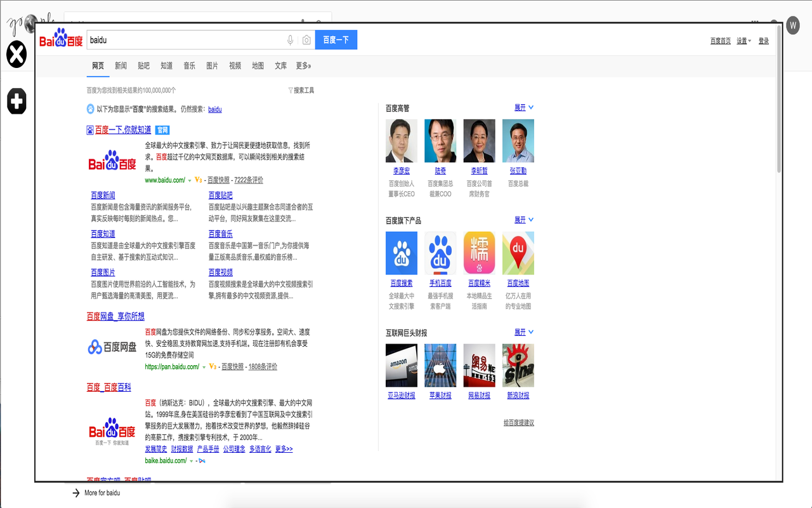
Task: Open the 网易财报 thumbnail
Action: coord(479,365)
